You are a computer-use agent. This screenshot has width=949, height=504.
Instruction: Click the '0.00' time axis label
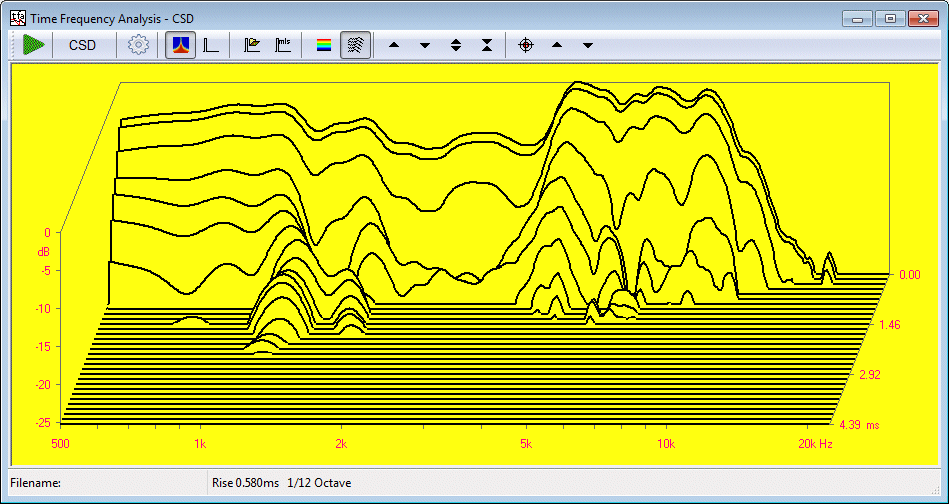(910, 275)
